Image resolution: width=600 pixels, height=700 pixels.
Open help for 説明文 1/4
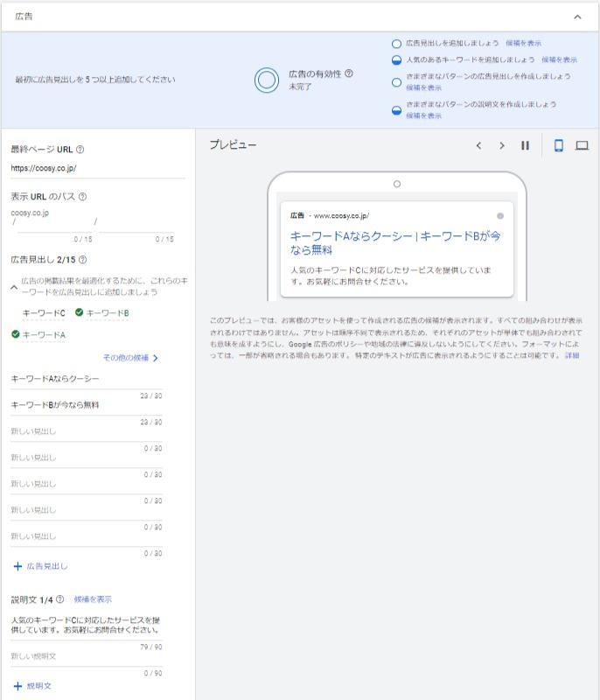click(59, 599)
